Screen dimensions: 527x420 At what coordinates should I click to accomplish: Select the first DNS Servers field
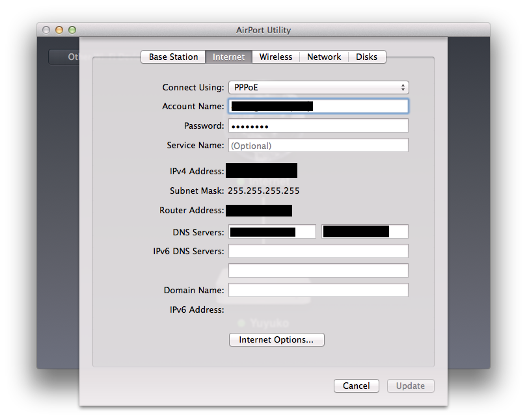(x=272, y=231)
